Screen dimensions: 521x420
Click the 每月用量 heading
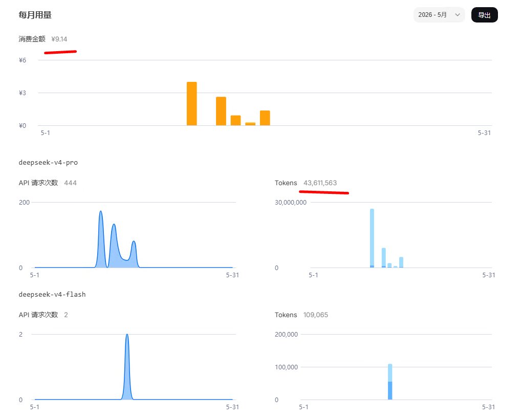[35, 15]
